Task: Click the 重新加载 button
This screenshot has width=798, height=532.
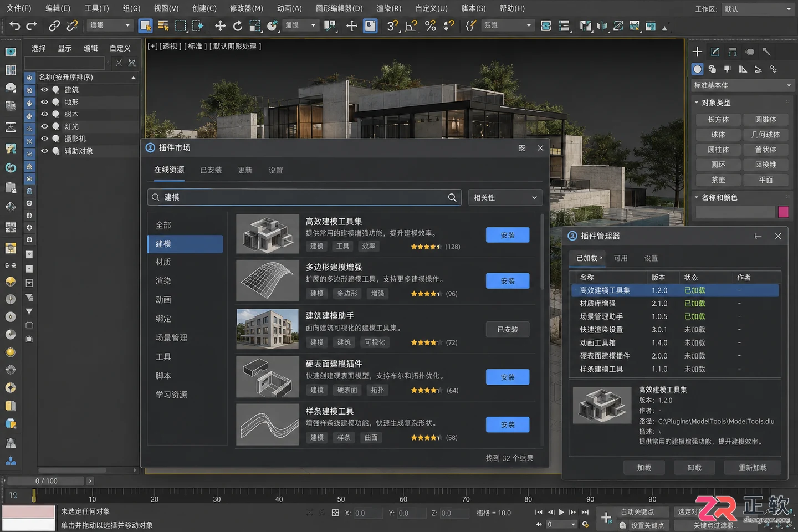Action: 753,468
